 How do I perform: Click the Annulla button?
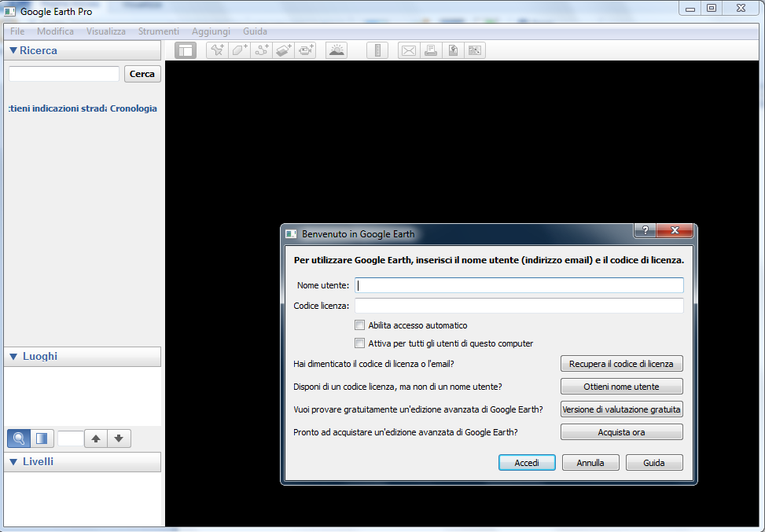pyautogui.click(x=590, y=463)
